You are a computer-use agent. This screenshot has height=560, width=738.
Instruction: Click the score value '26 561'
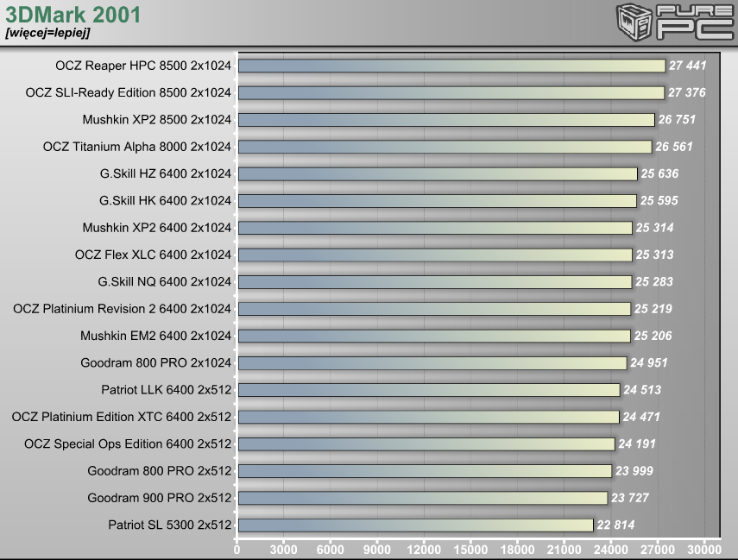(674, 147)
